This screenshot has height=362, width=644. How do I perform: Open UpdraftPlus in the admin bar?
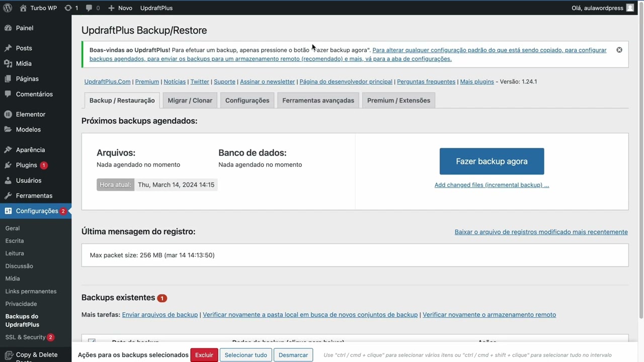pos(156,8)
